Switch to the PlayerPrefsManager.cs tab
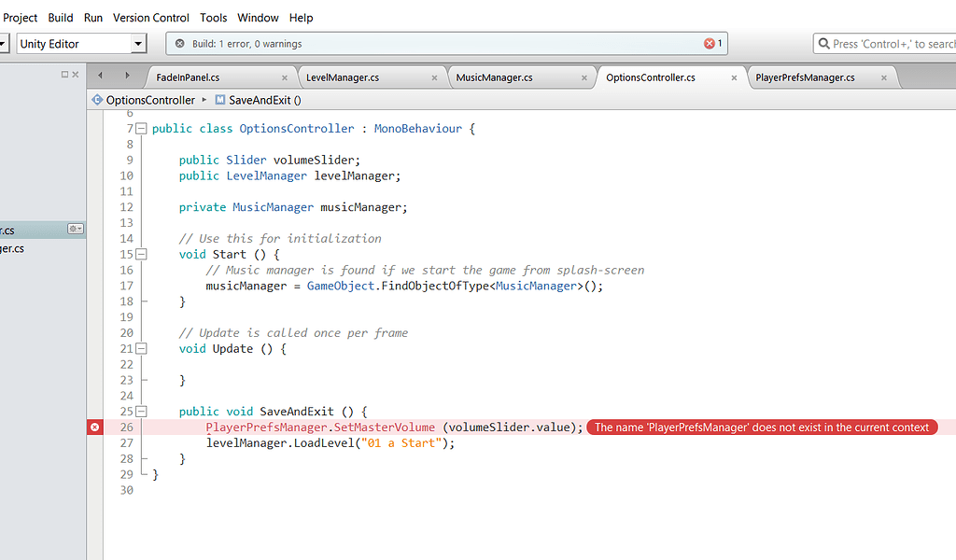 point(805,77)
